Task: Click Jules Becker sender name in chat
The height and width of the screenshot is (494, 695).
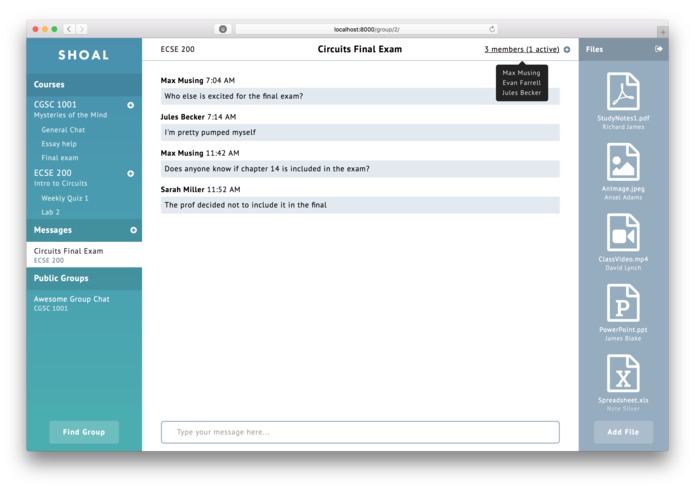Action: 182,117
